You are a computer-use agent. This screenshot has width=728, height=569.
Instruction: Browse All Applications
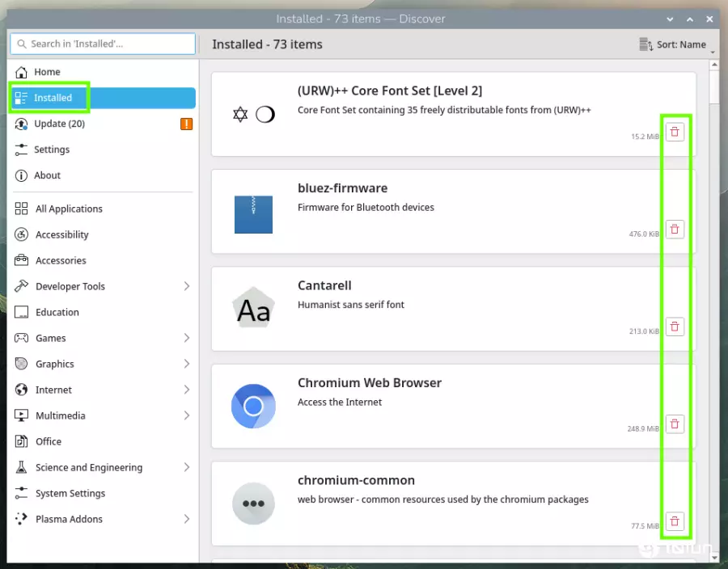tap(69, 209)
